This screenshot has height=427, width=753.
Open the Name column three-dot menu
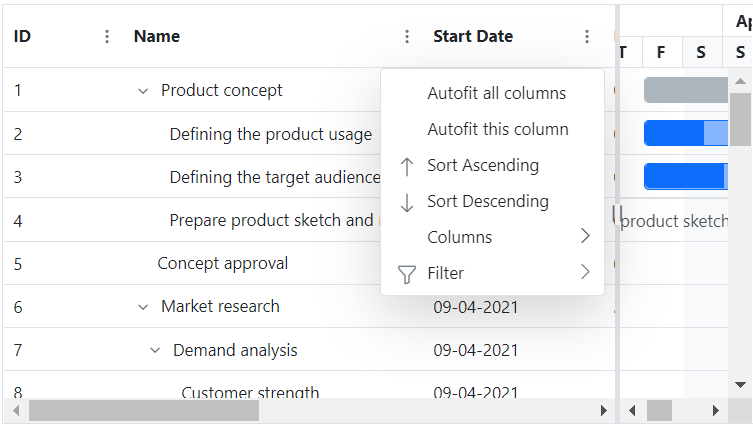(406, 37)
